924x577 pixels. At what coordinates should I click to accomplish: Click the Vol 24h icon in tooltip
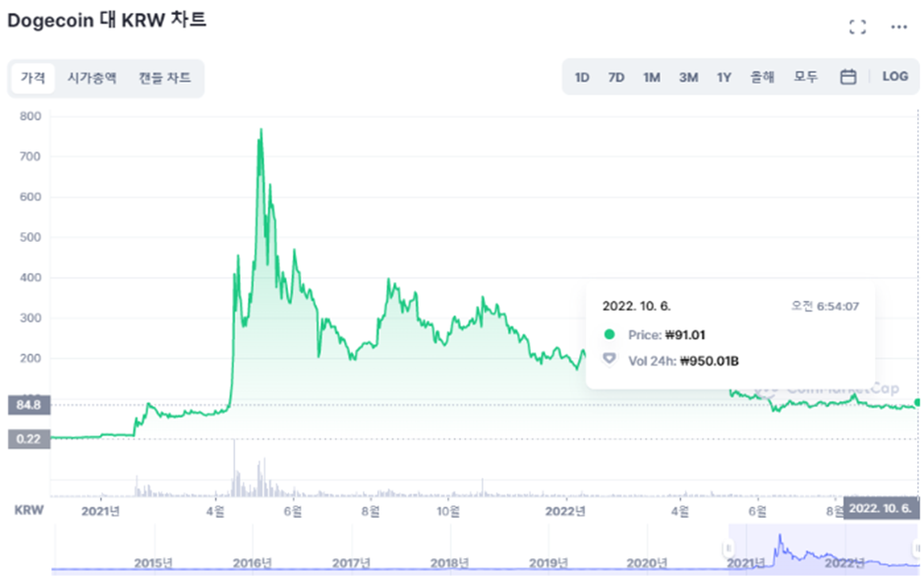pyautogui.click(x=609, y=361)
